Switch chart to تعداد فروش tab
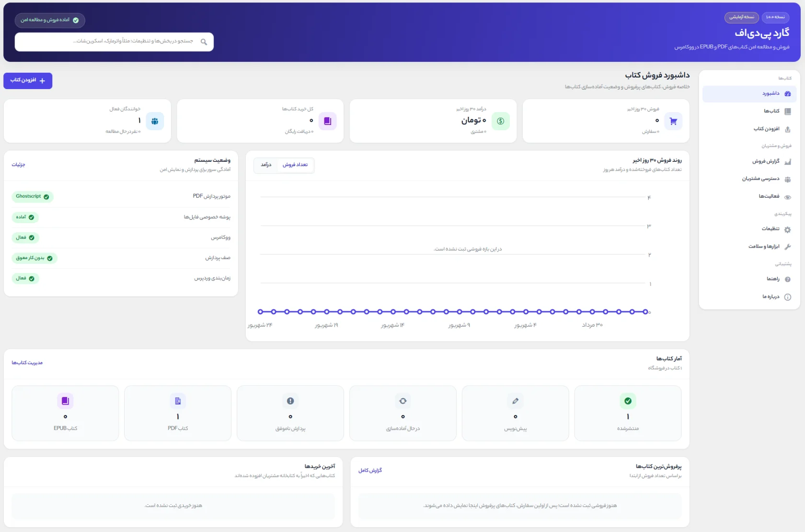This screenshot has height=532, width=805. [295, 165]
